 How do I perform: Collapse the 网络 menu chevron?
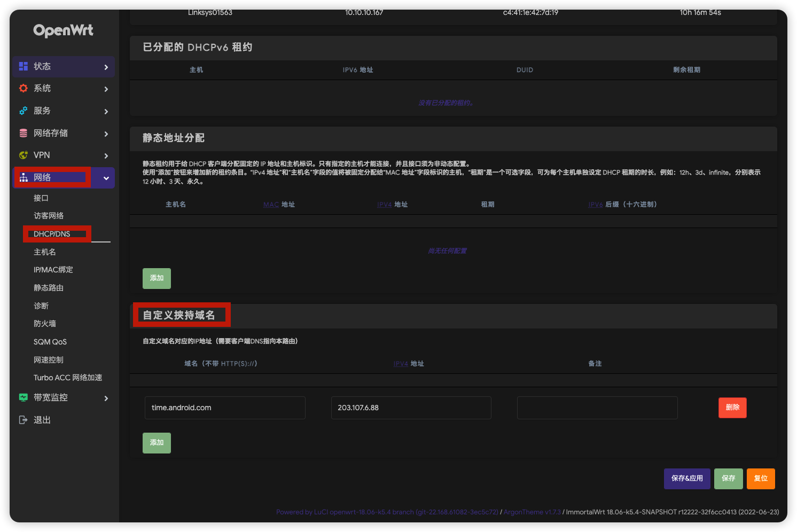coord(106,178)
